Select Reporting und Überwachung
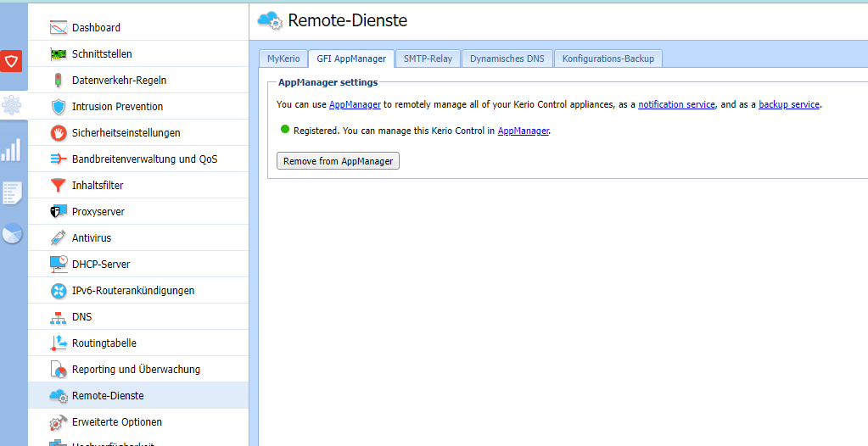The width and height of the screenshot is (868, 446). [x=138, y=369]
